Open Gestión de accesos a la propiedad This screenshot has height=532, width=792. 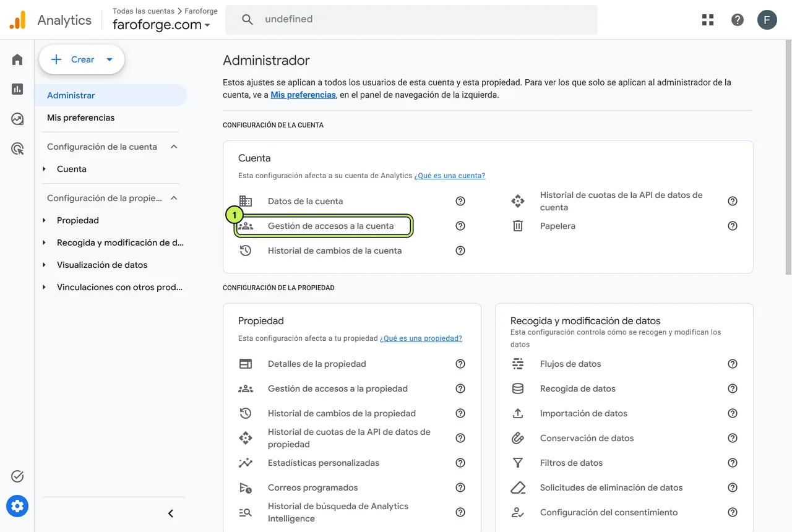(x=338, y=388)
